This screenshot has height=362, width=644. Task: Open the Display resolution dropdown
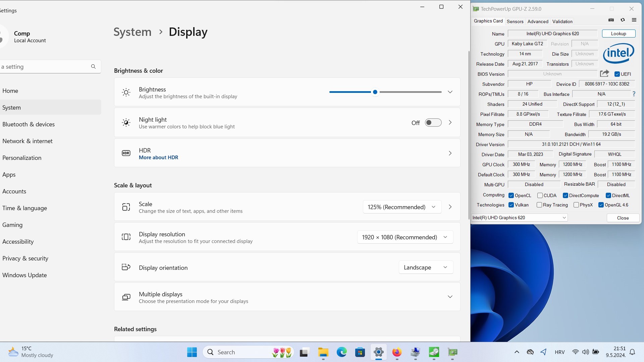click(x=405, y=237)
